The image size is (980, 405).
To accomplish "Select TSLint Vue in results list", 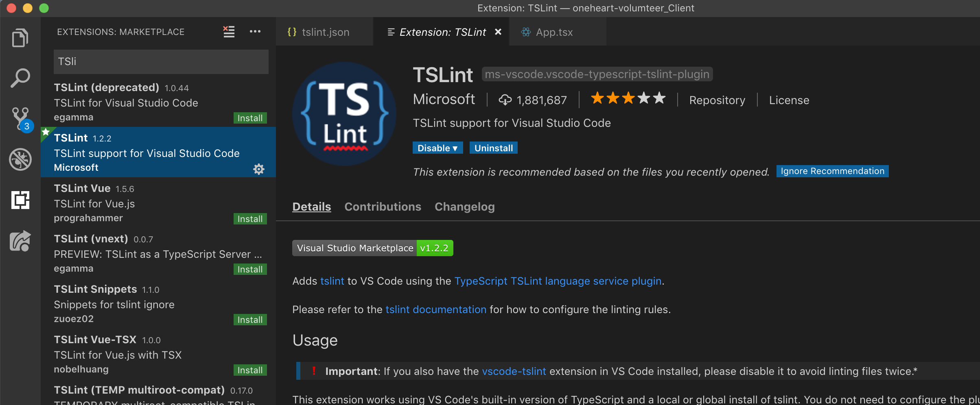I will pyautogui.click(x=158, y=202).
